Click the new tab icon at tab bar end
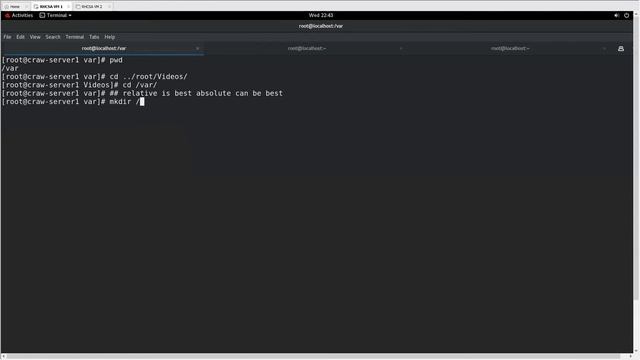 pos(621,49)
